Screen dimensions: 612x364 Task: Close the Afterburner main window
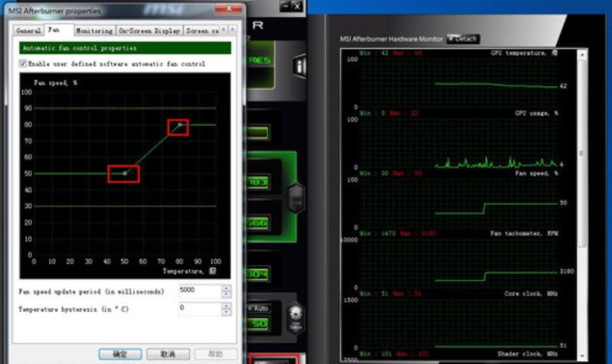297,6
